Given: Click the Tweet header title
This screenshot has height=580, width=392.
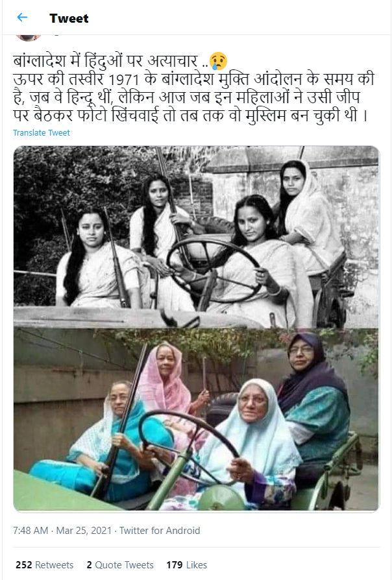Looking at the screenshot, I should [x=69, y=18].
